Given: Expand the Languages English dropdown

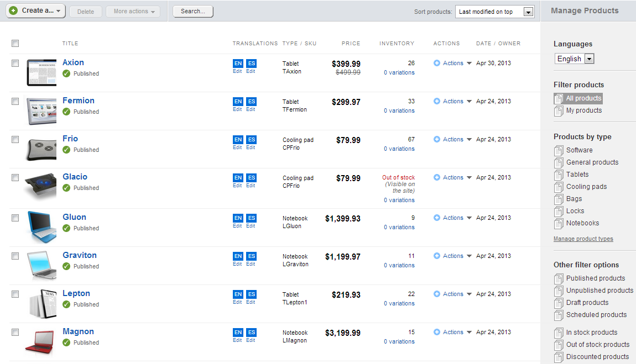Looking at the screenshot, I should click(x=588, y=59).
